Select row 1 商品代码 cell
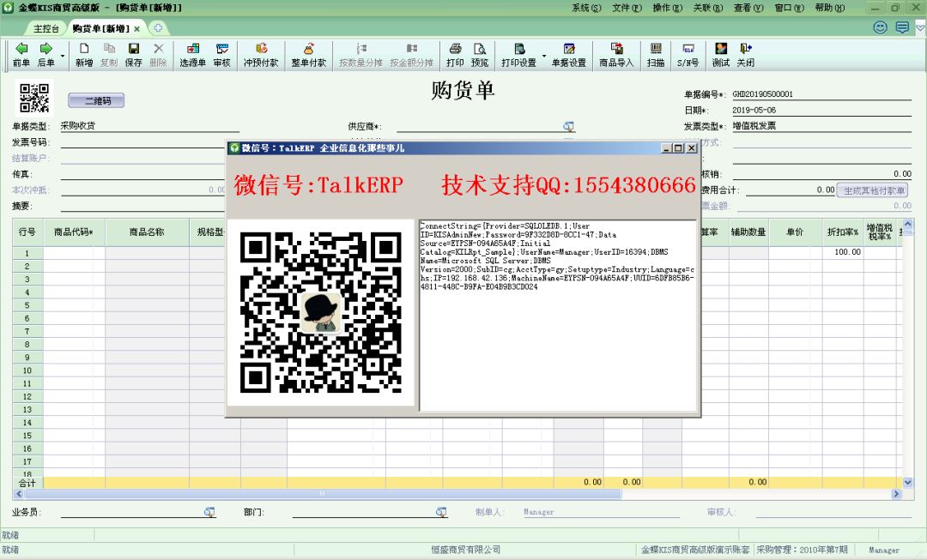Viewport: 927px width, 560px height. coord(75,253)
